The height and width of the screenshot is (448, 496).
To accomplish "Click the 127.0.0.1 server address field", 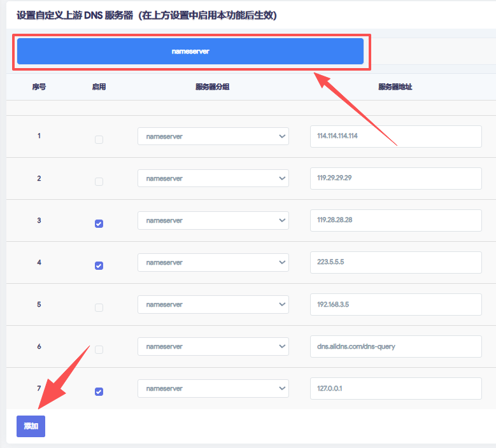I will [395, 388].
